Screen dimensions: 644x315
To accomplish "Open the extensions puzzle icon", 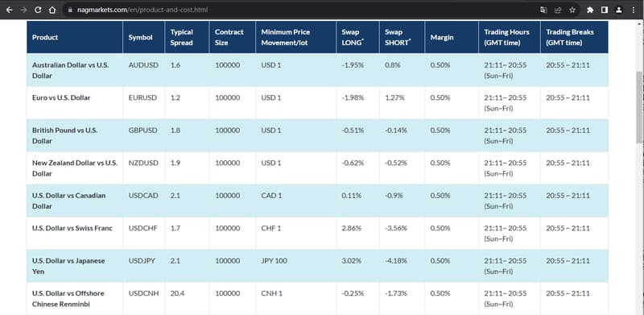I will click(590, 10).
